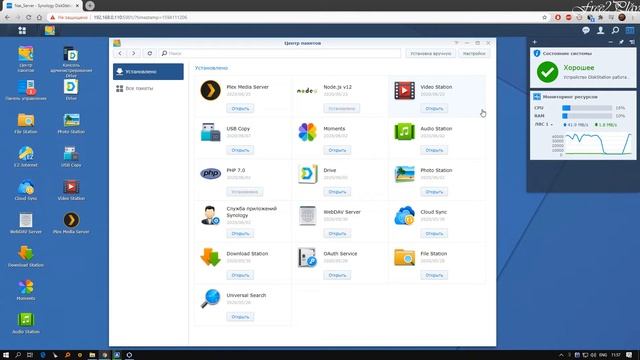
Task: Go forward in Package Center navigation
Action: click(x=133, y=53)
